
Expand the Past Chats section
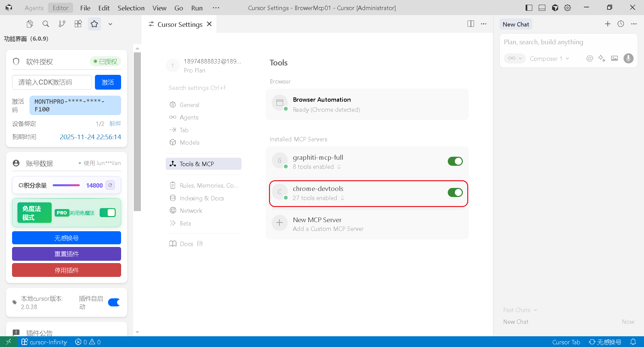pyautogui.click(x=520, y=310)
